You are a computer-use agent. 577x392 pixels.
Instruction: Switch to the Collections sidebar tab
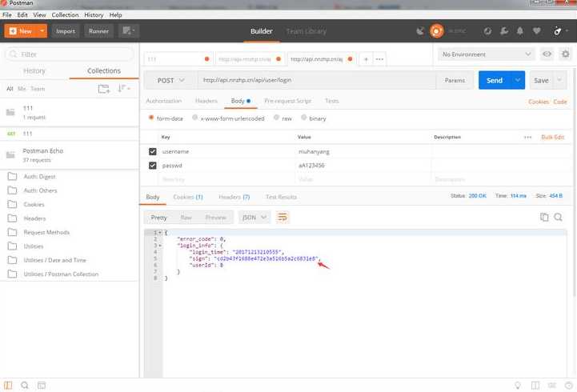pyautogui.click(x=104, y=70)
